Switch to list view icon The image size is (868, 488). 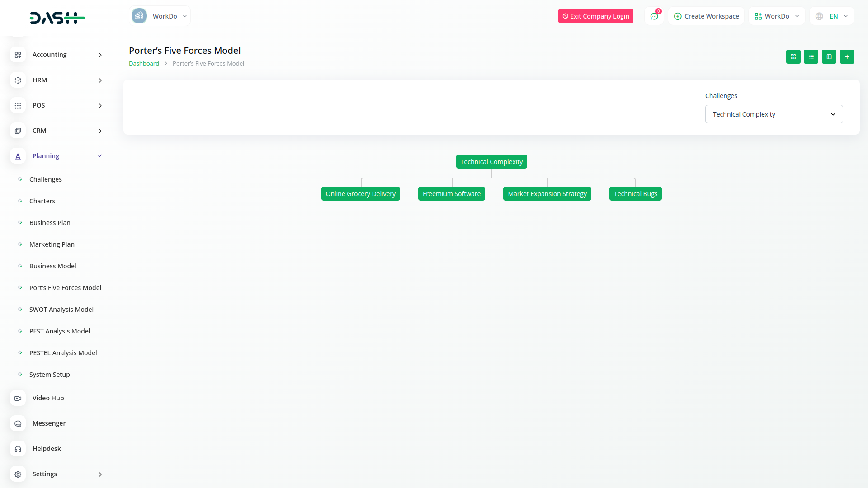tap(811, 56)
